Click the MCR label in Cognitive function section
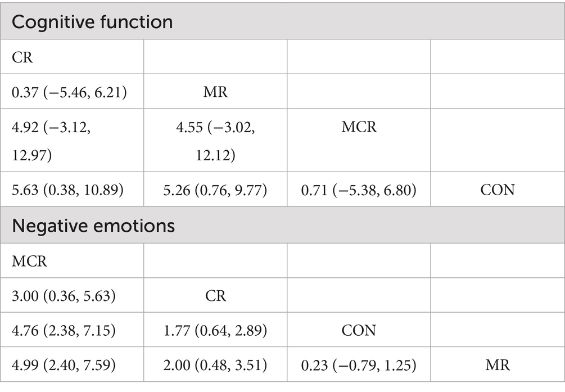 click(359, 127)
